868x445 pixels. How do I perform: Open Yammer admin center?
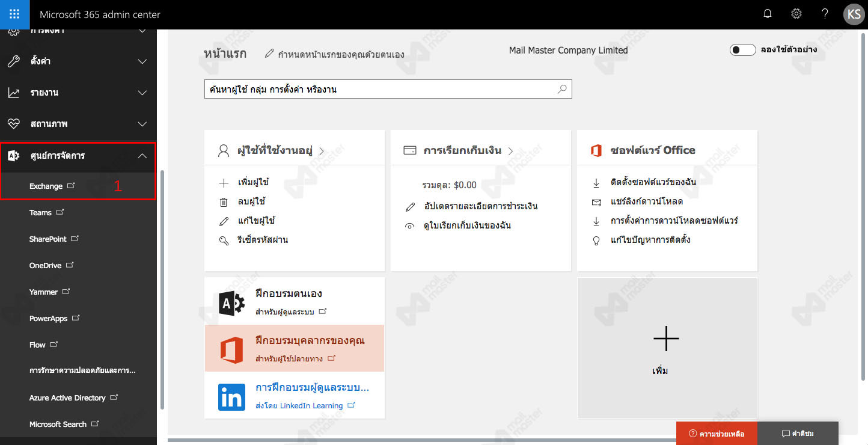50,292
